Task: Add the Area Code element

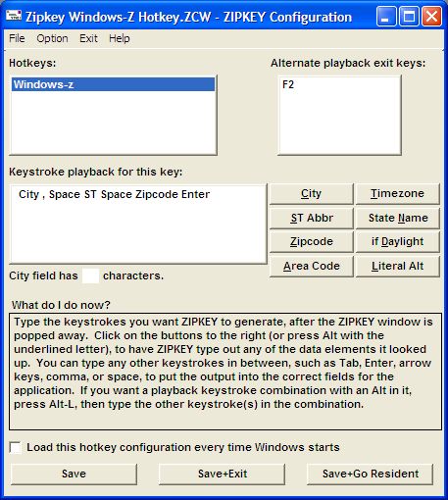Action: (311, 267)
